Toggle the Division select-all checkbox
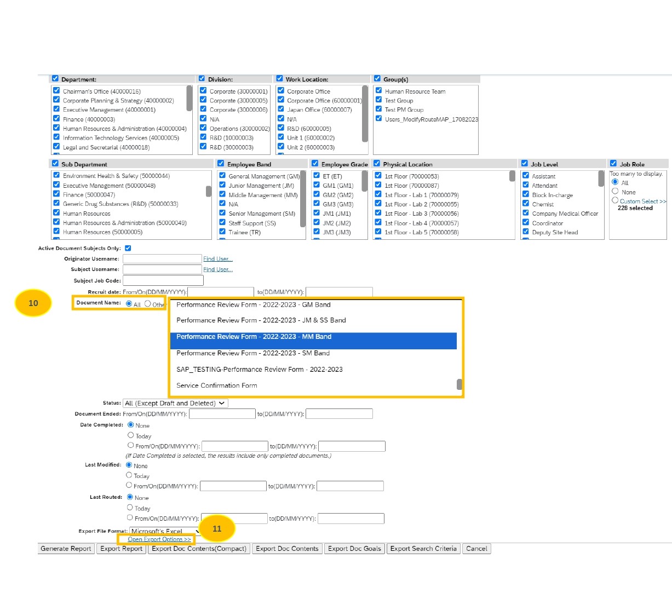 coord(202,78)
